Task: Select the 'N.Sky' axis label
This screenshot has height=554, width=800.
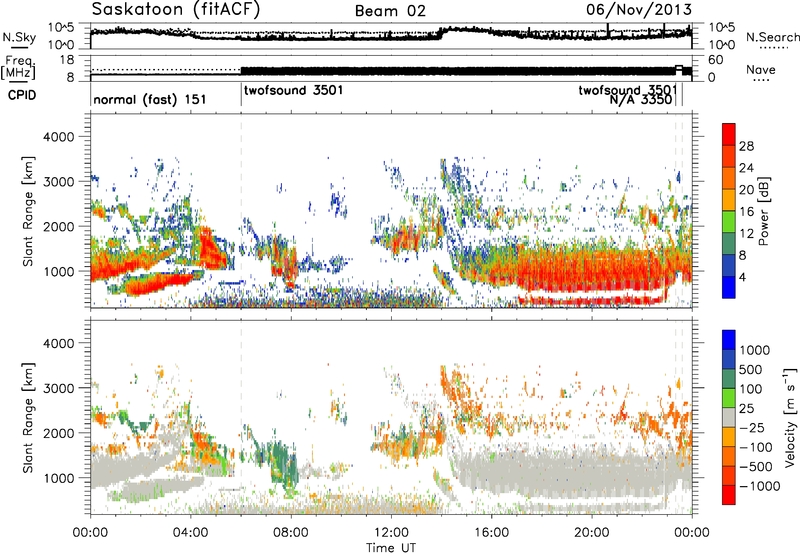Action: point(19,37)
